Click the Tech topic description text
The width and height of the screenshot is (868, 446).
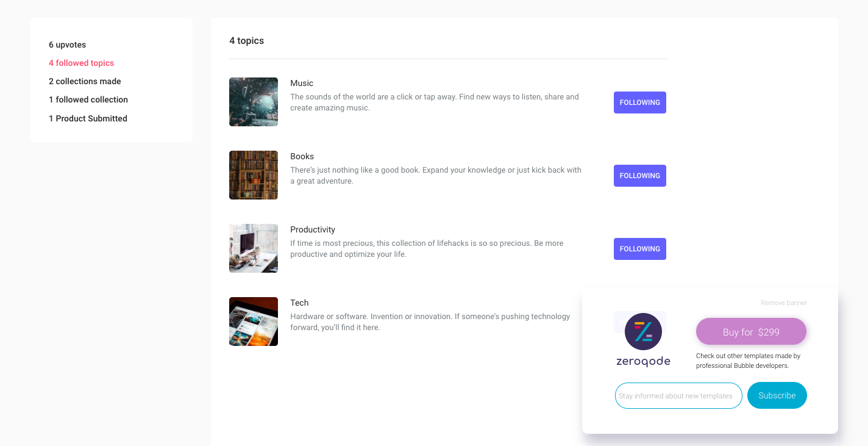tap(430, 322)
